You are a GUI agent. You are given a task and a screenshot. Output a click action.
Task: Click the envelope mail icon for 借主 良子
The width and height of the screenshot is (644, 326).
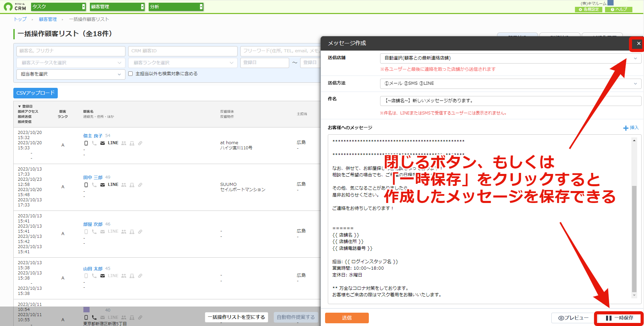[x=103, y=143]
